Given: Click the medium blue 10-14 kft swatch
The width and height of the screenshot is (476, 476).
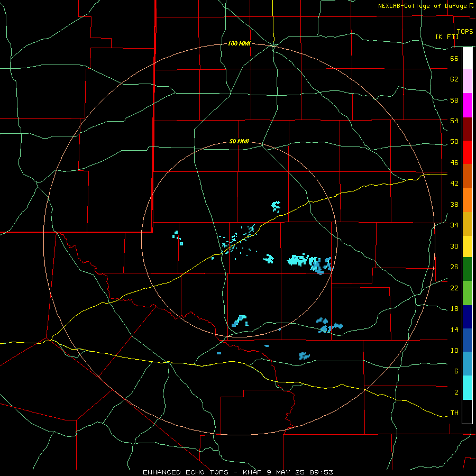Looking at the screenshot, I should [x=467, y=340].
